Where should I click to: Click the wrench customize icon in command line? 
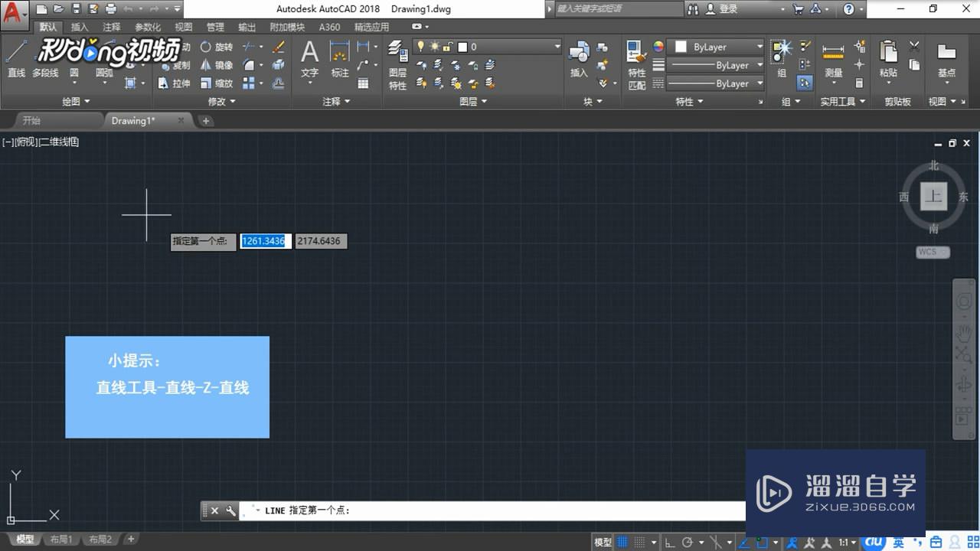pyautogui.click(x=230, y=510)
